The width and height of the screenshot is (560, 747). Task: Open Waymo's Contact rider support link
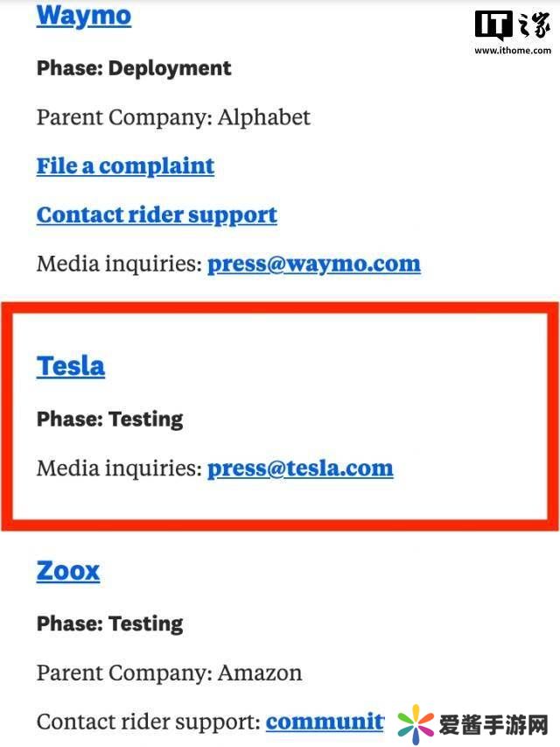pyautogui.click(x=157, y=215)
